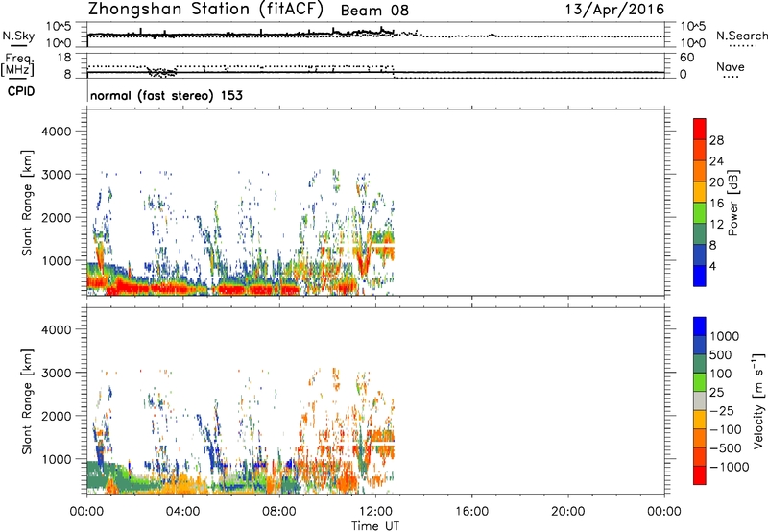Click the gray swatch of Velocity colorbar

(700, 400)
